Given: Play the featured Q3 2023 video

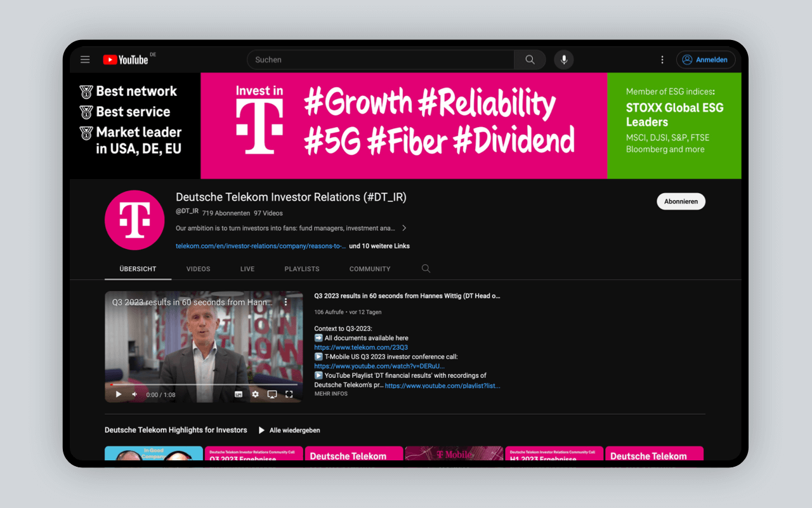Looking at the screenshot, I should coord(119,394).
